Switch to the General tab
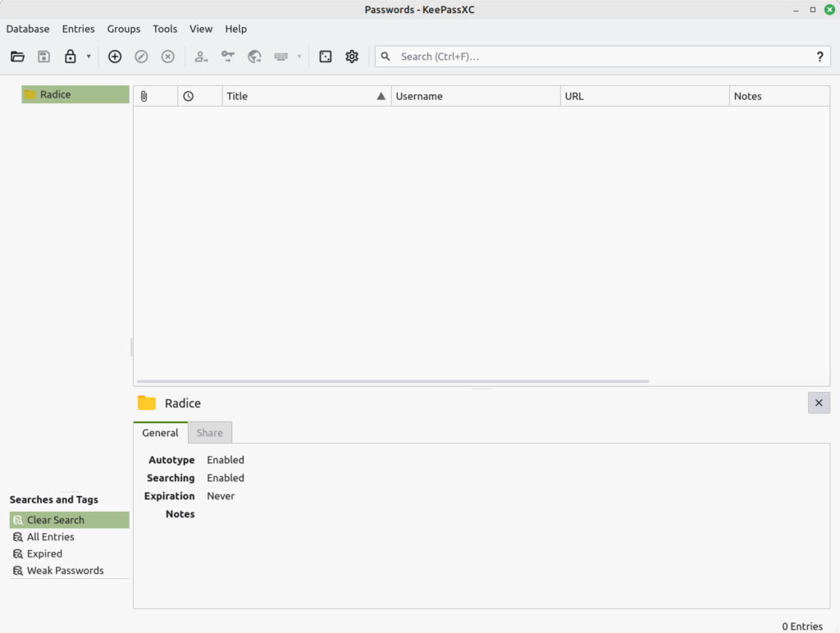This screenshot has width=840, height=633. [160, 433]
